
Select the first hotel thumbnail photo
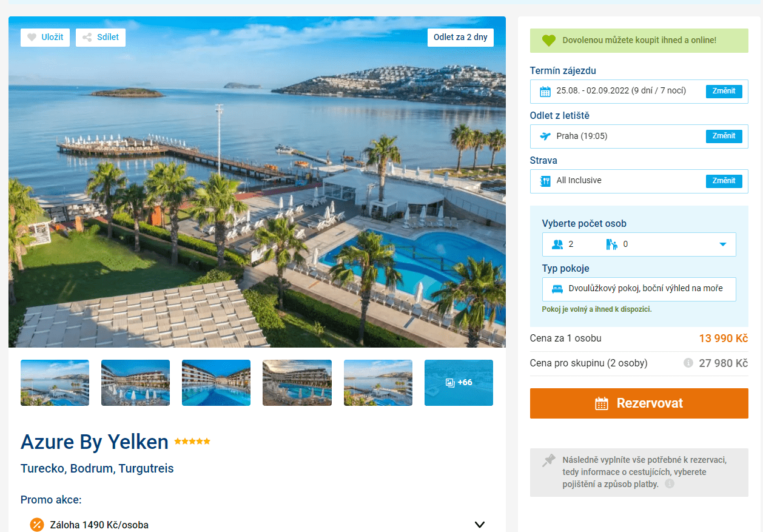(55, 383)
